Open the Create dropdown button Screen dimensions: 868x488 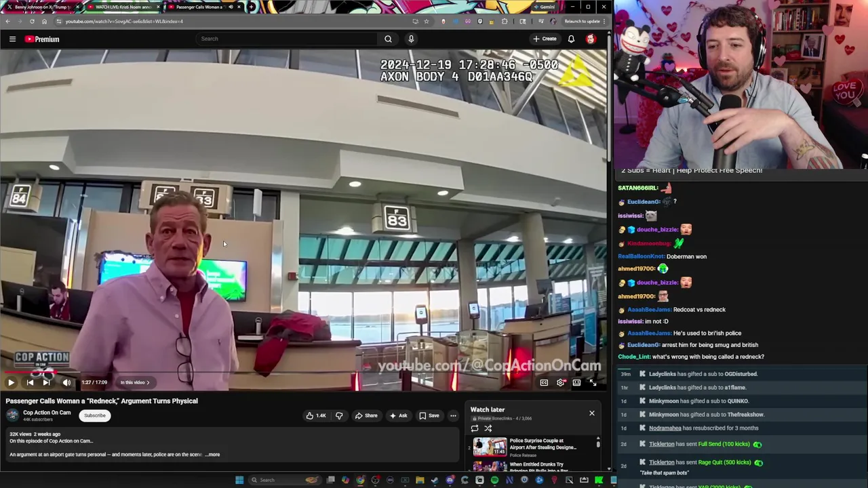[545, 39]
